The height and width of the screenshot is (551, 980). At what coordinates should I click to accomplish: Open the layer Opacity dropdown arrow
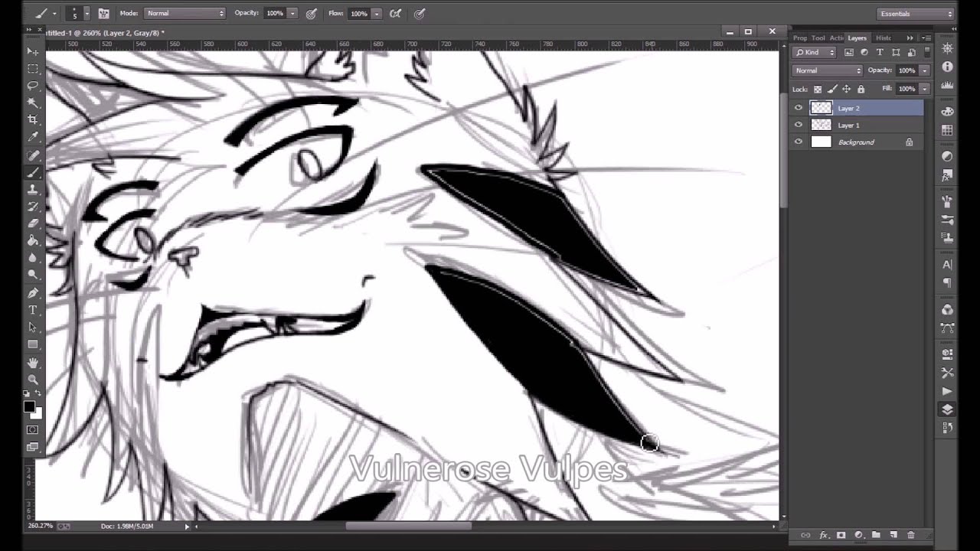point(925,70)
